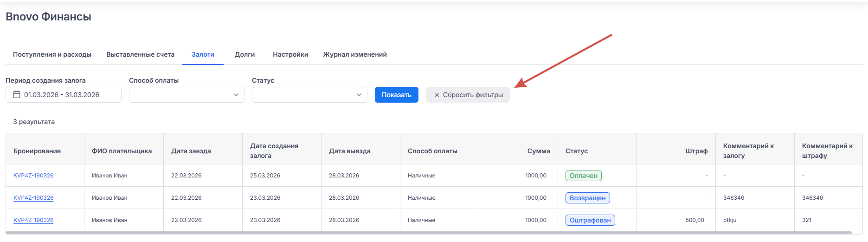Switch to the 'Поступления и расходы' tab

click(x=52, y=54)
